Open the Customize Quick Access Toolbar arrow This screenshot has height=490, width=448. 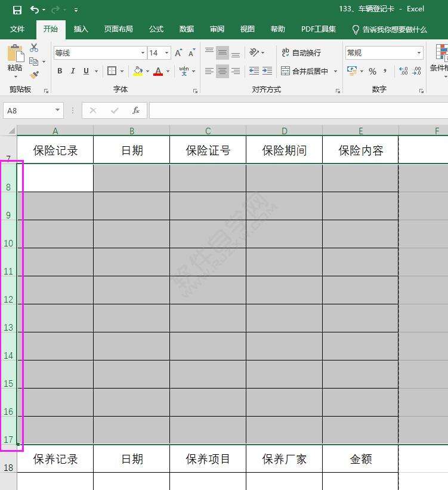click(76, 10)
